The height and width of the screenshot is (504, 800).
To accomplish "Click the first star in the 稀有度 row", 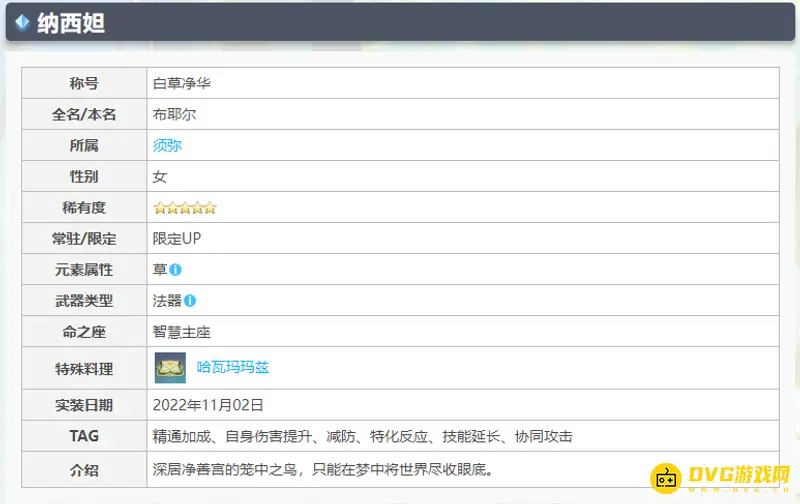I will click(159, 208).
